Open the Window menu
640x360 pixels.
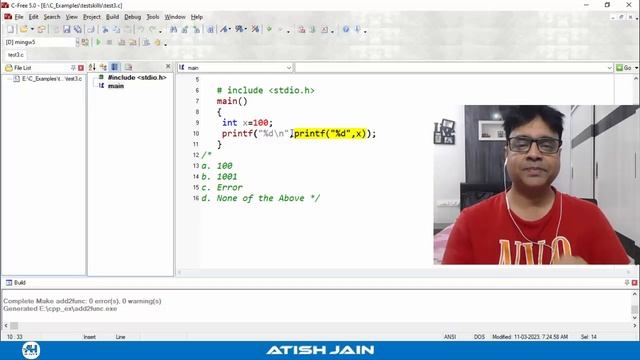pos(175,17)
